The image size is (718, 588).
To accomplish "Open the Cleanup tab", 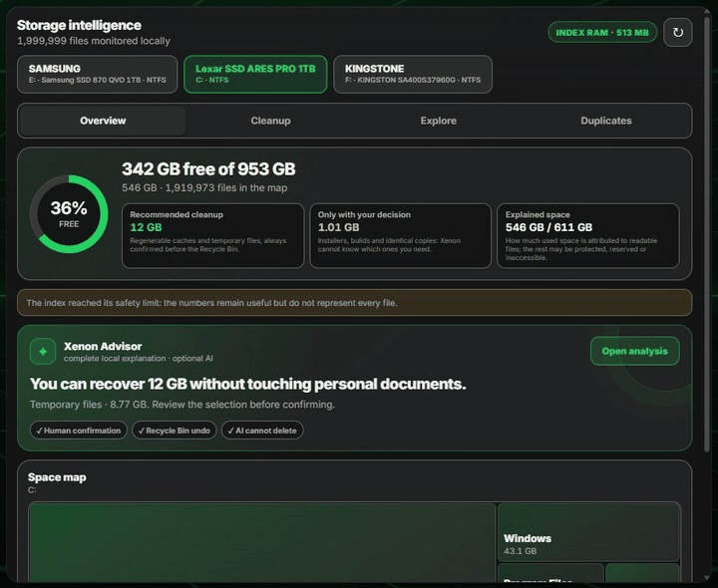I will coord(270,121).
